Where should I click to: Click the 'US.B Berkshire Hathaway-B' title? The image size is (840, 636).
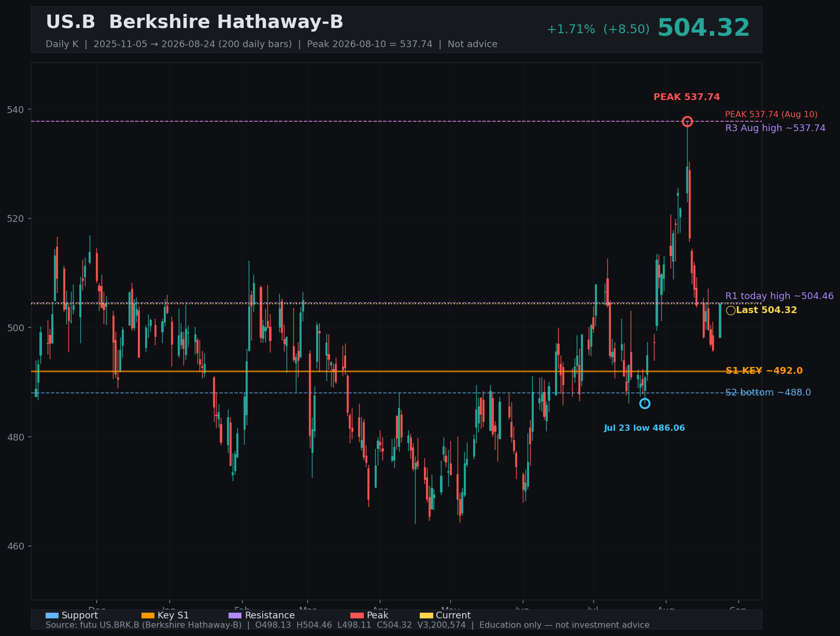pos(194,22)
